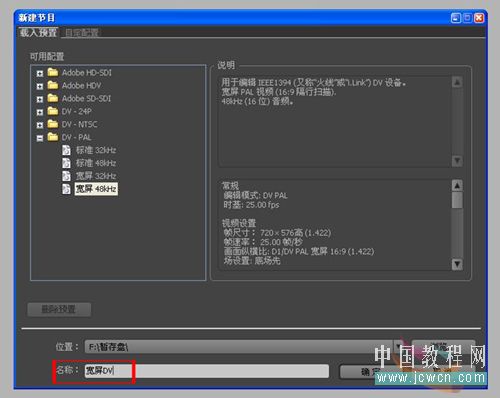Click preset icon beside 宽屏 48kHz
The image size is (500, 398).
pos(66,189)
